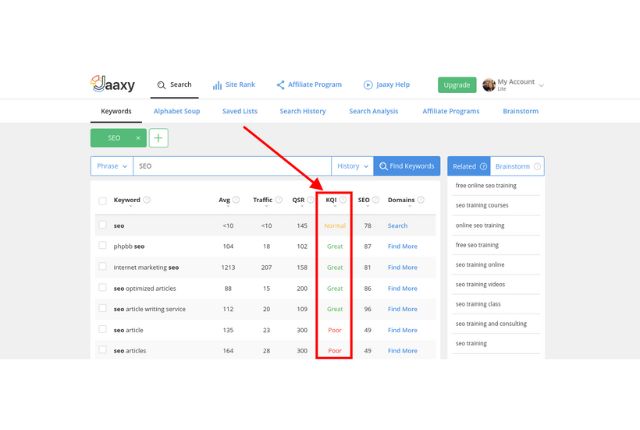Click the My Account avatar picture

489,85
